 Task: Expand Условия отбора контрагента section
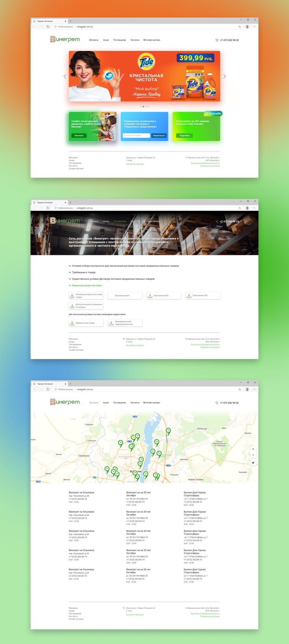[x=124, y=266]
